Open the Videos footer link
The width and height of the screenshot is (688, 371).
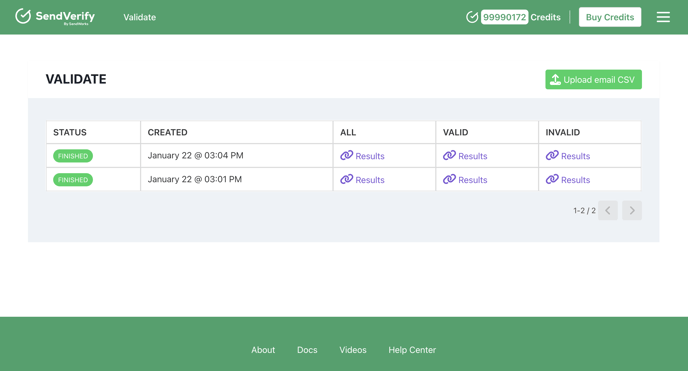(x=353, y=350)
